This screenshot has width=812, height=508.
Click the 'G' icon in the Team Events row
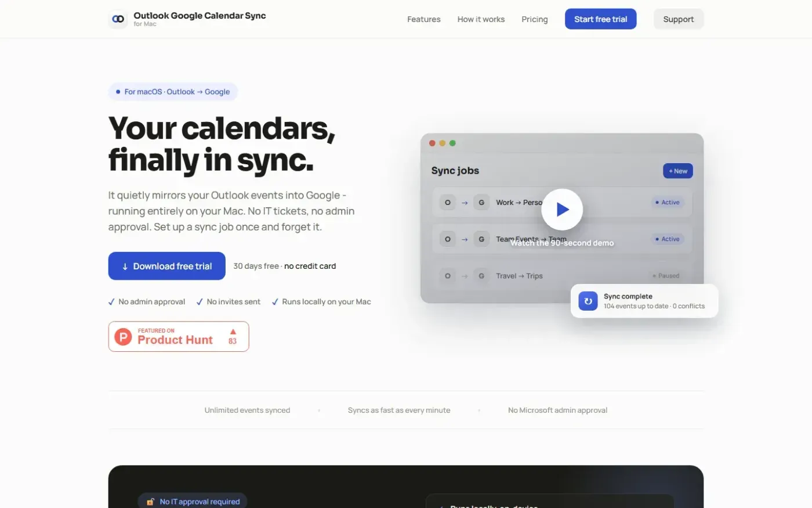pos(481,239)
